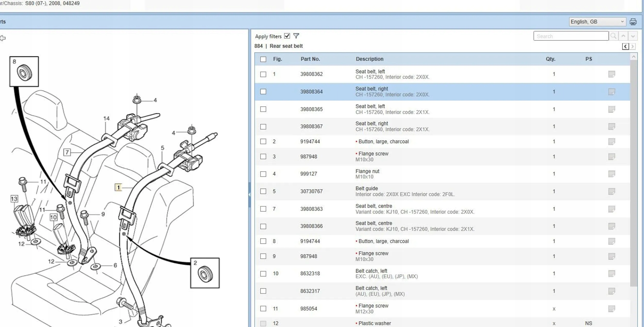Go to next section chevron
The image size is (644, 327).
(x=632, y=46)
